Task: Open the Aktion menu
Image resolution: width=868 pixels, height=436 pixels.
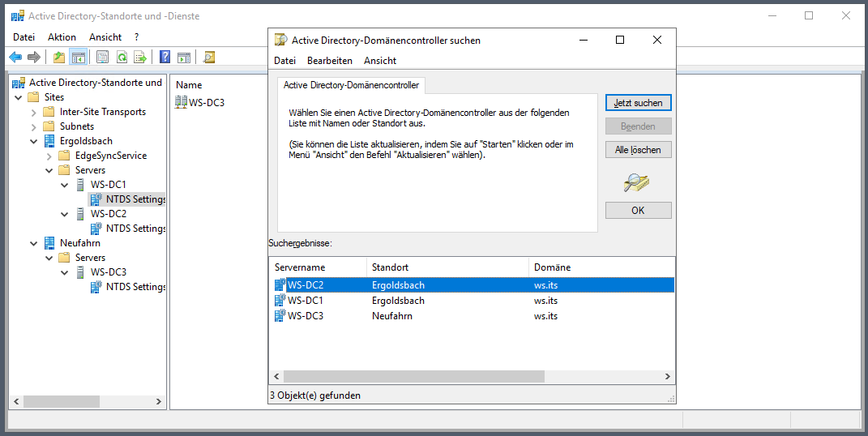Action: [62, 37]
